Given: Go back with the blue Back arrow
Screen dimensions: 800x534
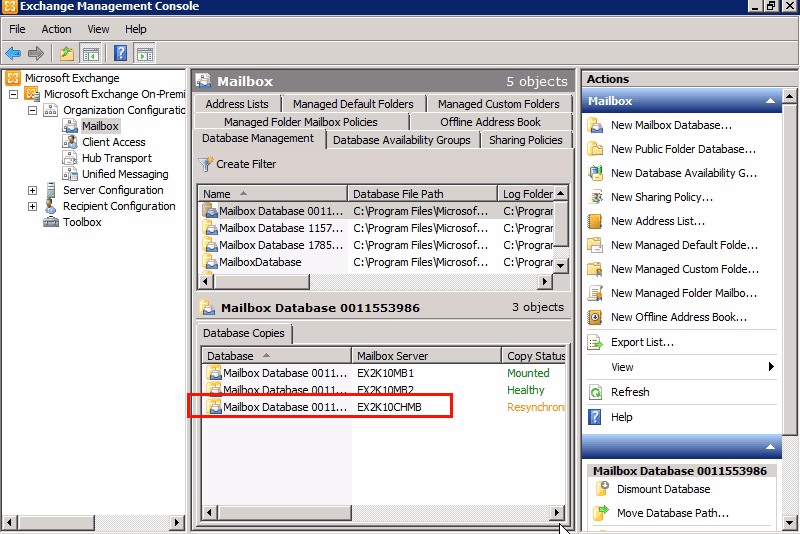Looking at the screenshot, I should 13,53.
